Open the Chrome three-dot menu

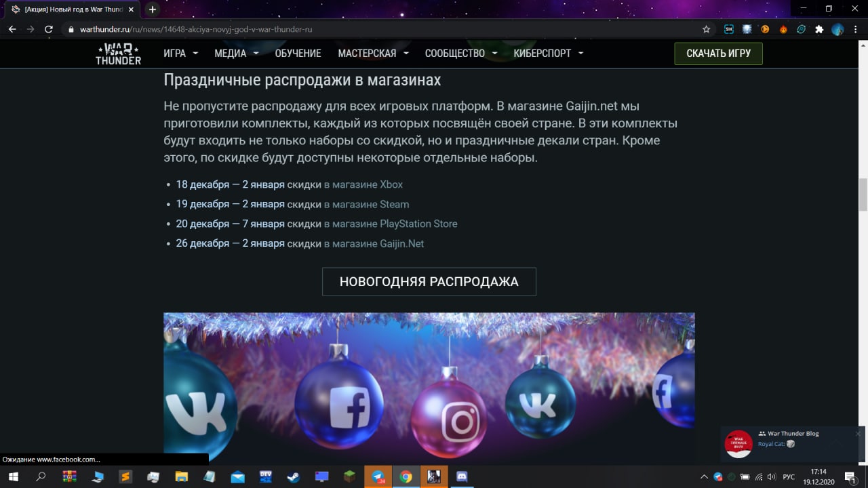point(856,29)
